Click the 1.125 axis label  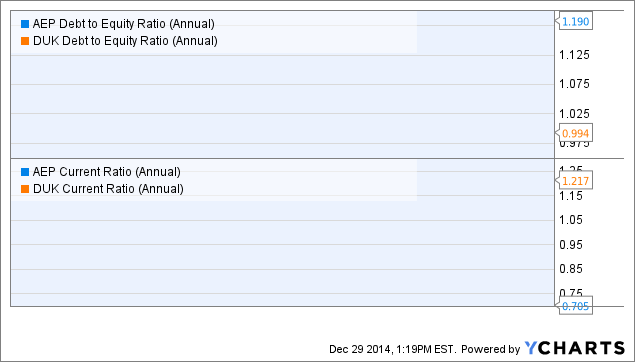[574, 55]
